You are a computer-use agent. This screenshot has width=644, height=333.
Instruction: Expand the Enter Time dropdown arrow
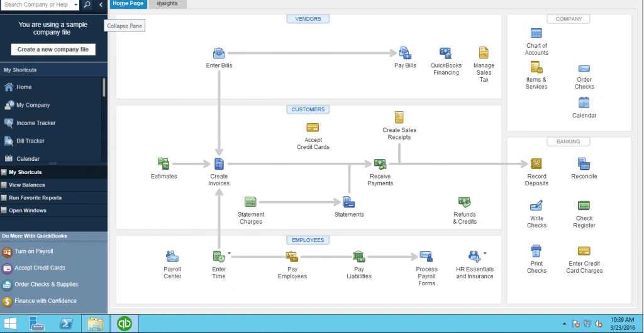(x=230, y=254)
